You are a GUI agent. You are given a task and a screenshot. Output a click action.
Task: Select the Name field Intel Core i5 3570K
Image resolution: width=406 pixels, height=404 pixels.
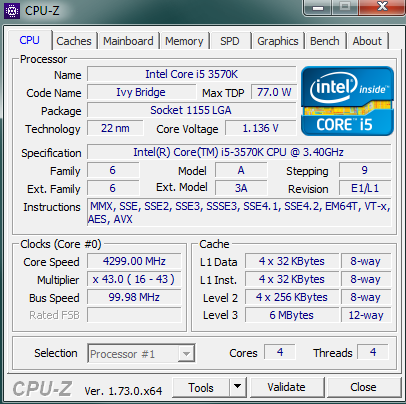point(192,74)
